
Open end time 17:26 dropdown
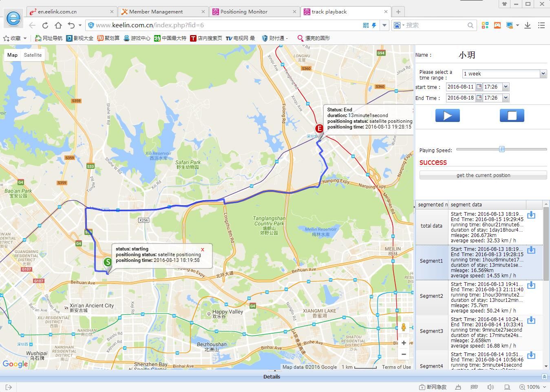pyautogui.click(x=506, y=98)
